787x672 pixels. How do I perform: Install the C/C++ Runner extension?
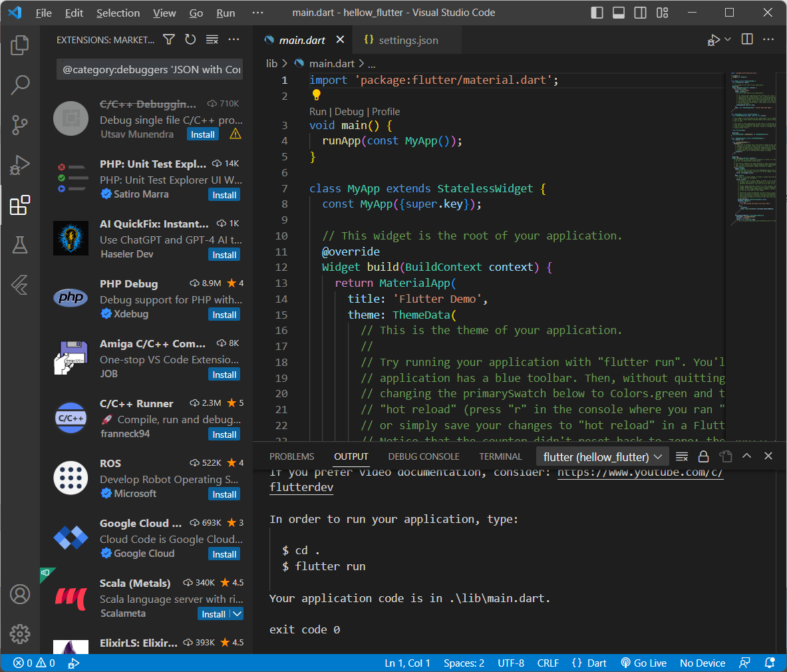(224, 434)
